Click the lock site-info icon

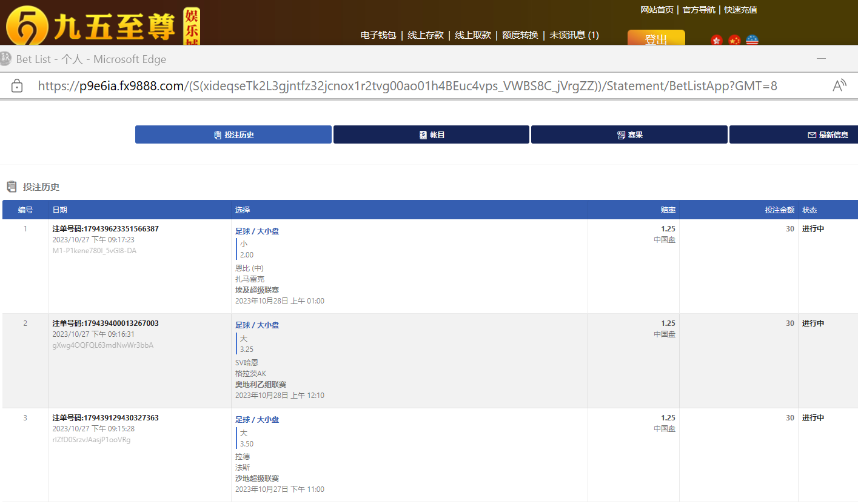point(17,86)
